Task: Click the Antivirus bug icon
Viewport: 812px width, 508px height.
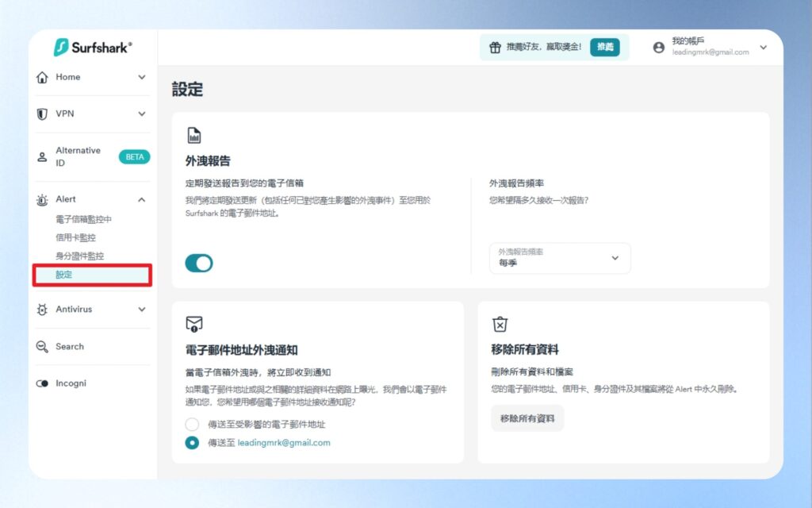Action: coord(42,310)
